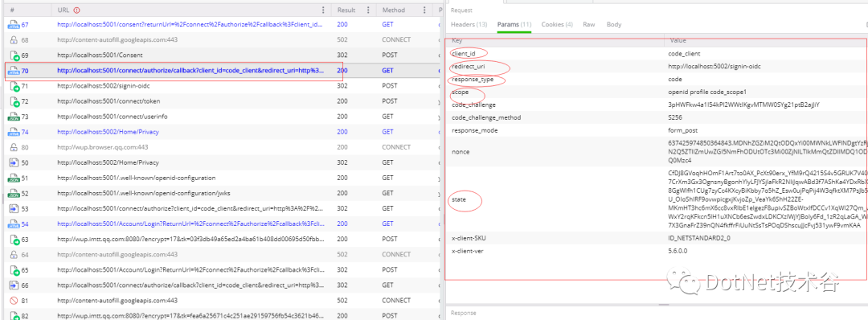868x320 pixels.
Task: Click the red info icon beside URL header
Action: click(x=76, y=10)
